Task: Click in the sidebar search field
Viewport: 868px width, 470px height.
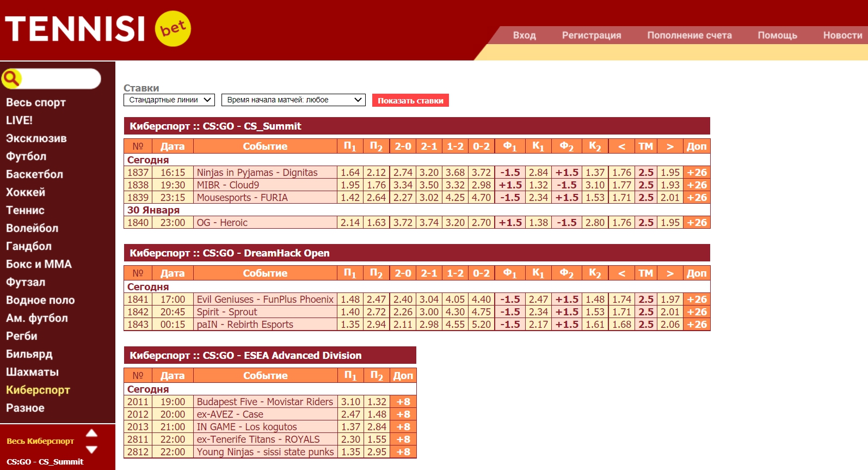Action: click(x=60, y=79)
